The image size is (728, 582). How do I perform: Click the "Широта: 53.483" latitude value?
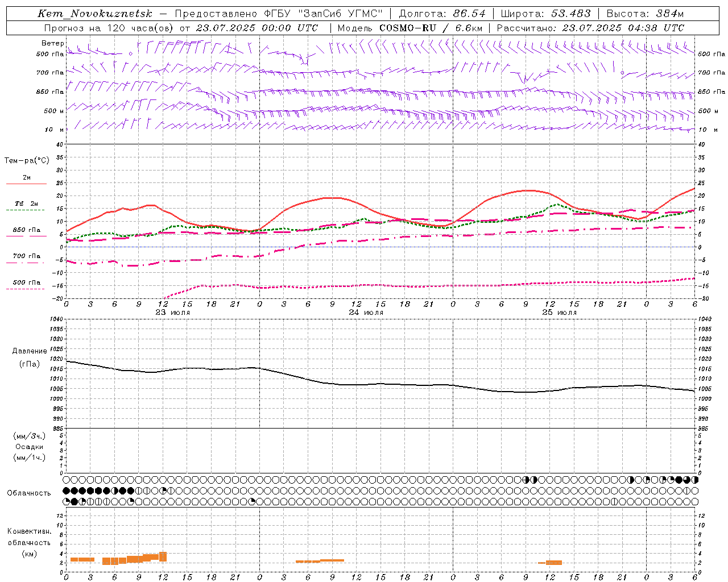[x=546, y=14]
